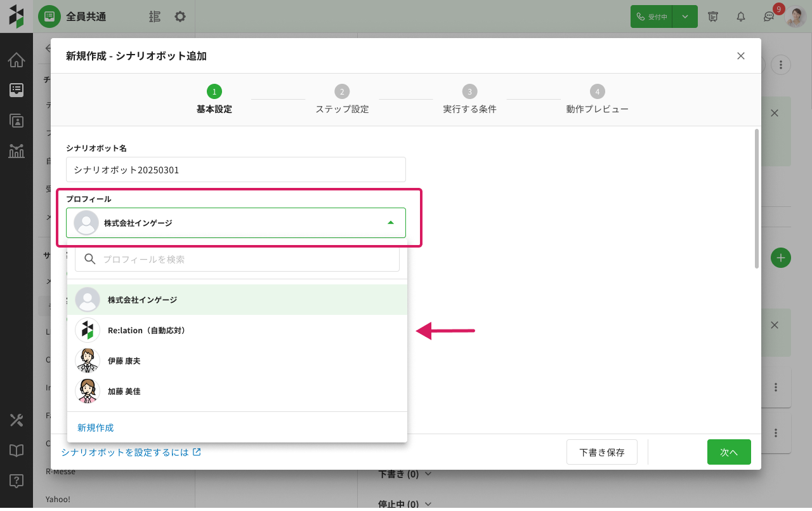Click the 下書き保存 button
812x511 pixels.
click(x=601, y=452)
